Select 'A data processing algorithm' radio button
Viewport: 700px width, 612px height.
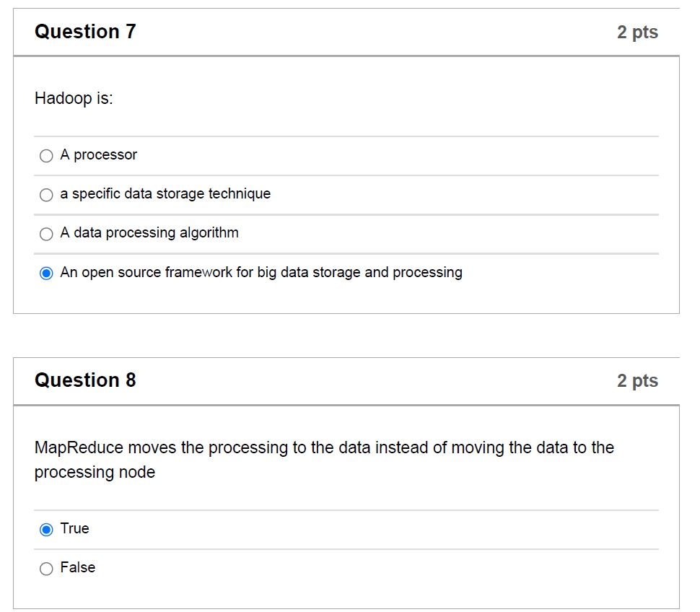click(x=46, y=234)
